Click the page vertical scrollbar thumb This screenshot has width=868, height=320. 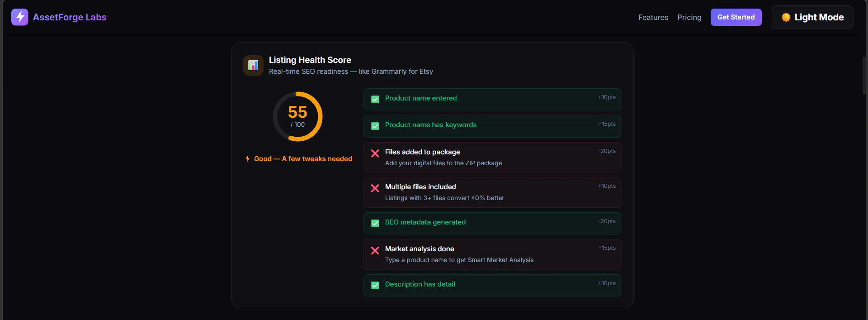(865, 76)
